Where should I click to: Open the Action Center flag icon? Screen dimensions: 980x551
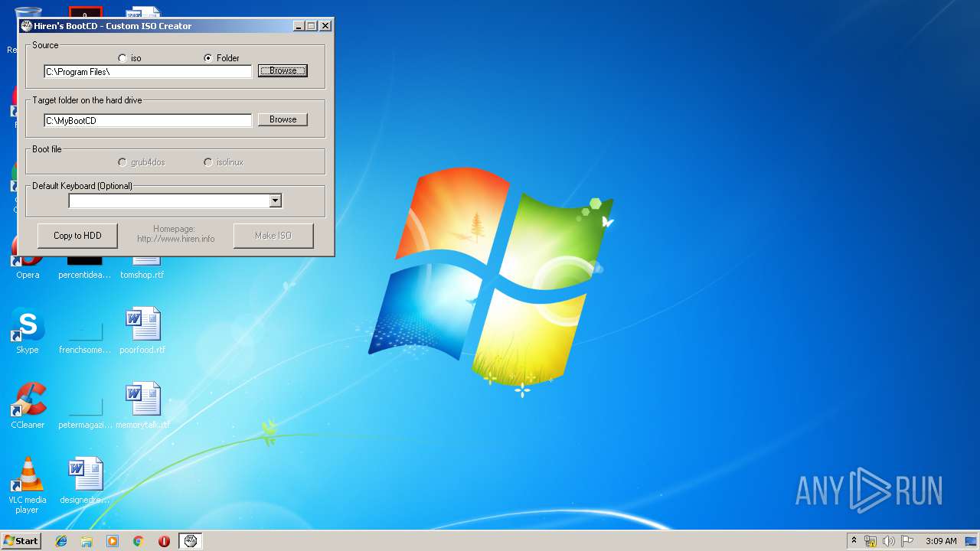[907, 541]
